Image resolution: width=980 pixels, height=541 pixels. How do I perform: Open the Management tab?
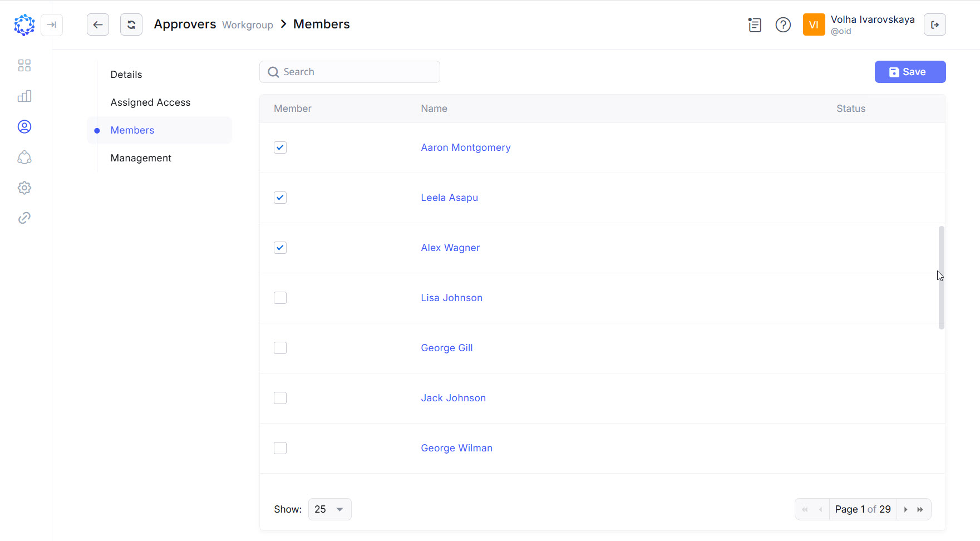tap(141, 158)
